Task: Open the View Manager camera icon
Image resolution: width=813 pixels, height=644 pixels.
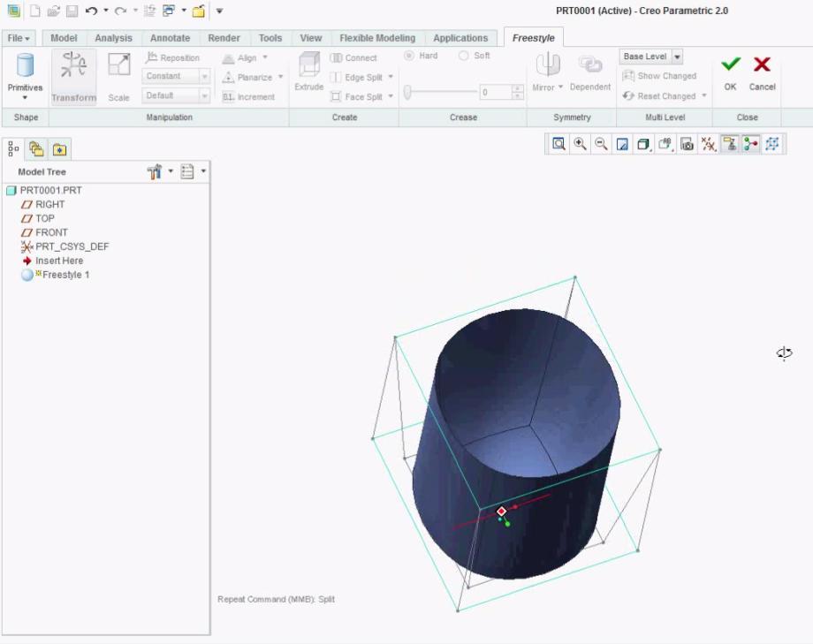Action: pyautogui.click(x=687, y=144)
